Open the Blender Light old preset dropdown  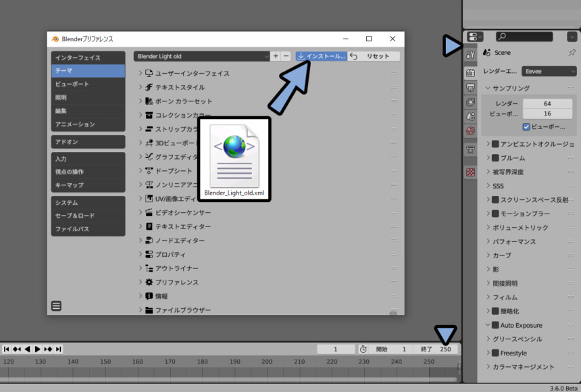tap(201, 56)
